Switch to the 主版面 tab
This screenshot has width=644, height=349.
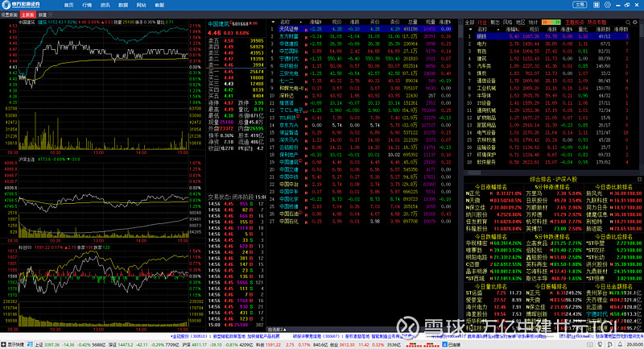28,15
